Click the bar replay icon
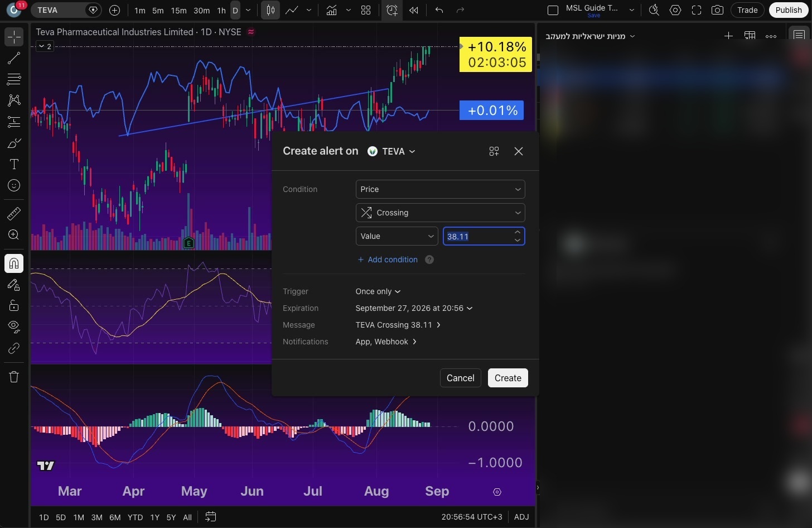Image resolution: width=812 pixels, height=528 pixels. tap(413, 10)
